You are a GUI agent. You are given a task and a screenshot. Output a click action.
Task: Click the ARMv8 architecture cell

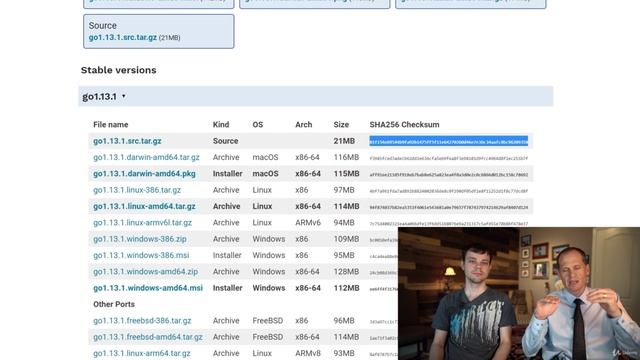[x=308, y=353]
